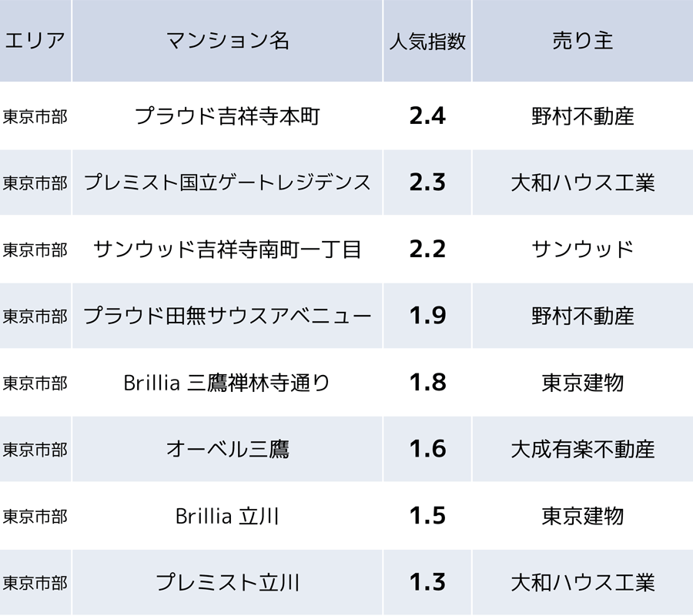Select the オーベル三鷹 mansion name
Screen dimensions: 693x616
point(227,450)
